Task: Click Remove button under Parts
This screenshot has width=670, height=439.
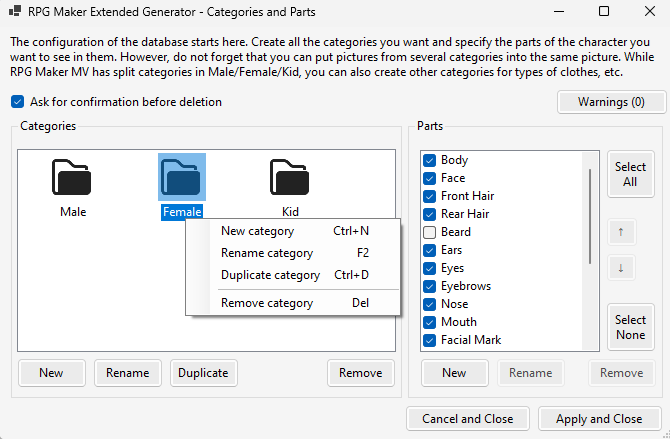Action: [622, 373]
